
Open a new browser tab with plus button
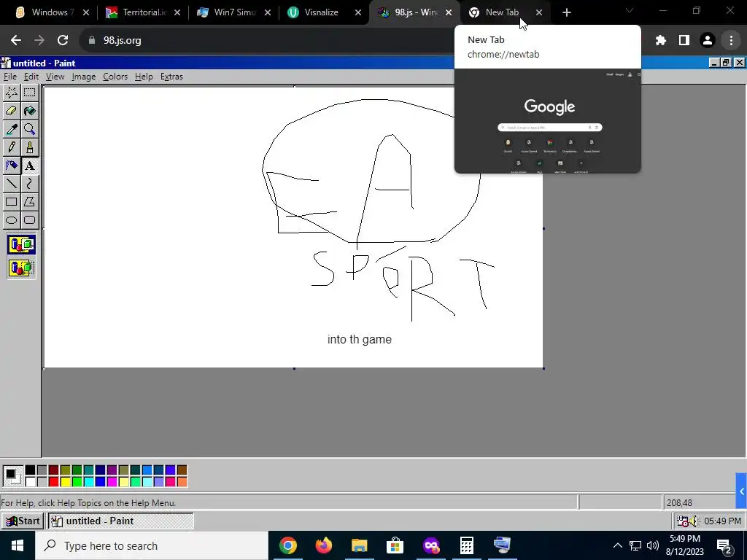click(566, 13)
